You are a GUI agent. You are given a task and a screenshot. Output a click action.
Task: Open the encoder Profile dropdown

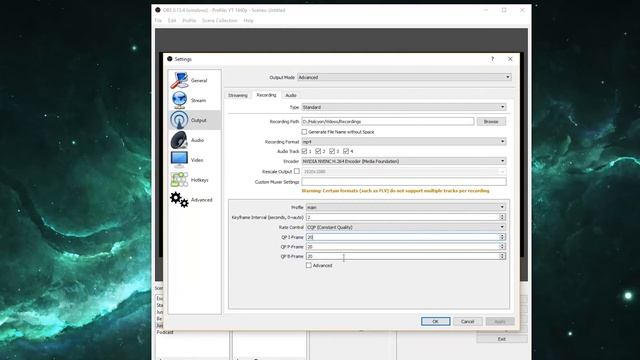click(406, 207)
